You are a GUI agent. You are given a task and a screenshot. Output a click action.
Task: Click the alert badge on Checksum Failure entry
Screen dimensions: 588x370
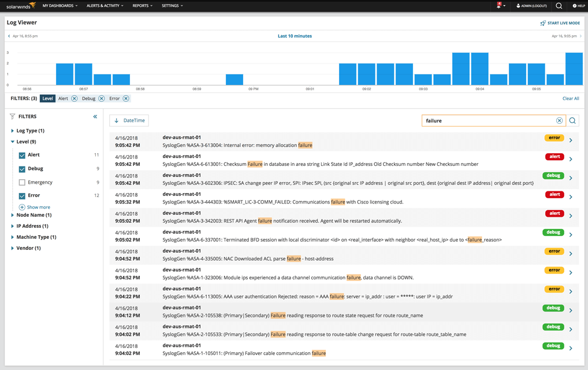click(554, 157)
